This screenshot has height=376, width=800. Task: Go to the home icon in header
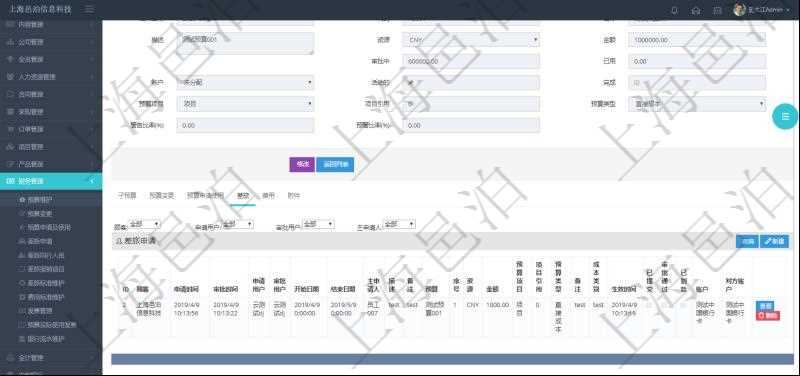coord(696,10)
